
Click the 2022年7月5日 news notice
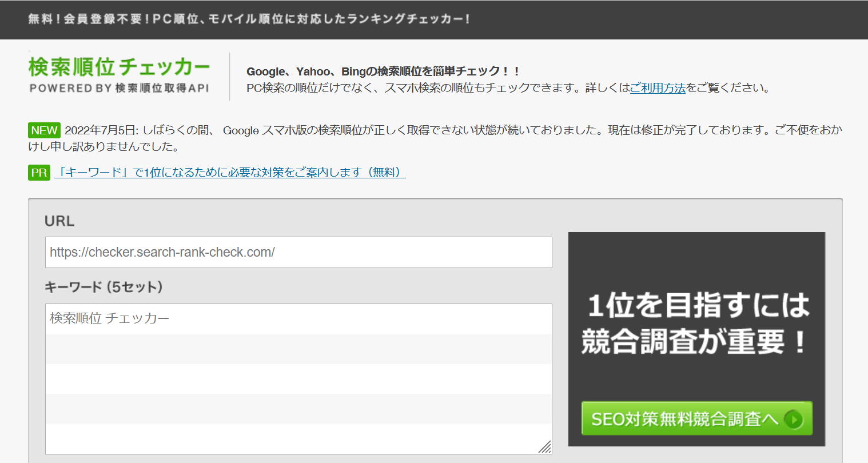(435, 138)
